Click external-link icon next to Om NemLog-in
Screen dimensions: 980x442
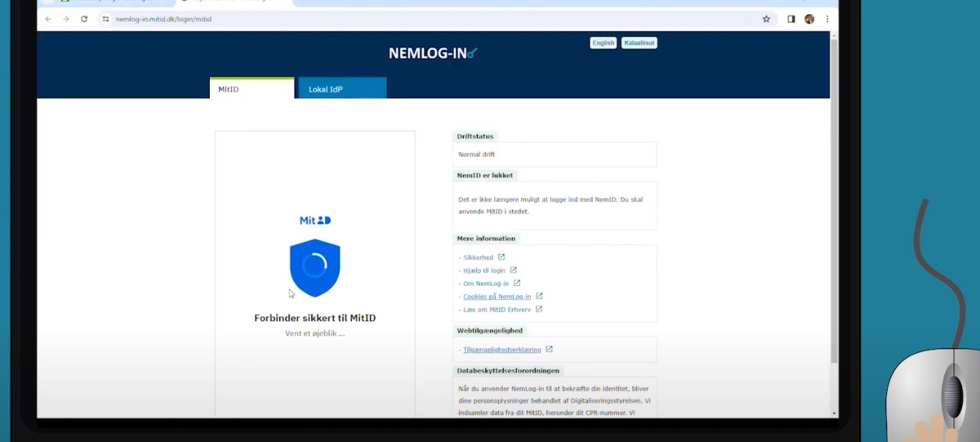pos(517,283)
